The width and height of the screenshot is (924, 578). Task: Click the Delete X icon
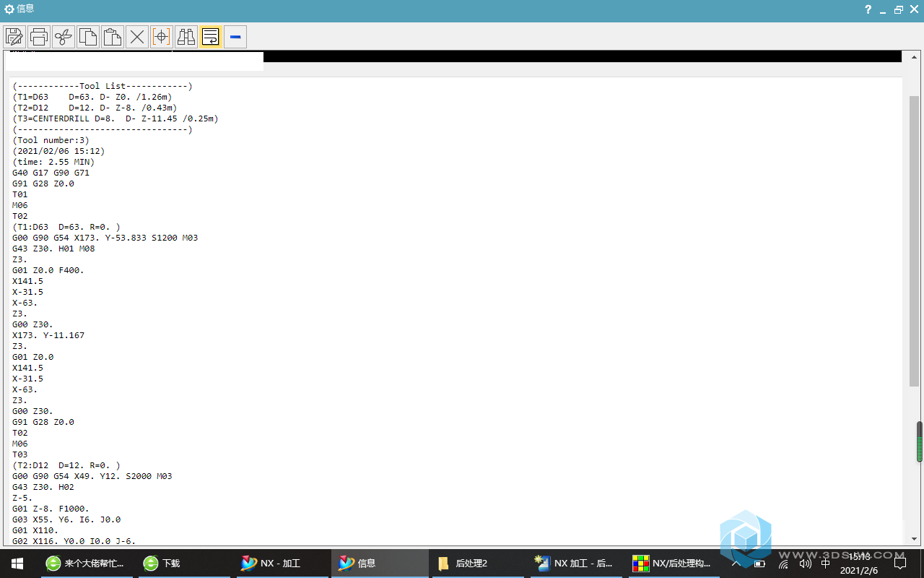[137, 36]
